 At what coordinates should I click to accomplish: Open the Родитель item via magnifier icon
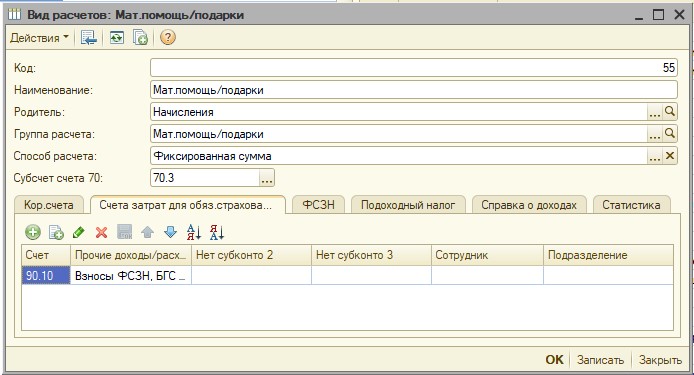[670, 112]
